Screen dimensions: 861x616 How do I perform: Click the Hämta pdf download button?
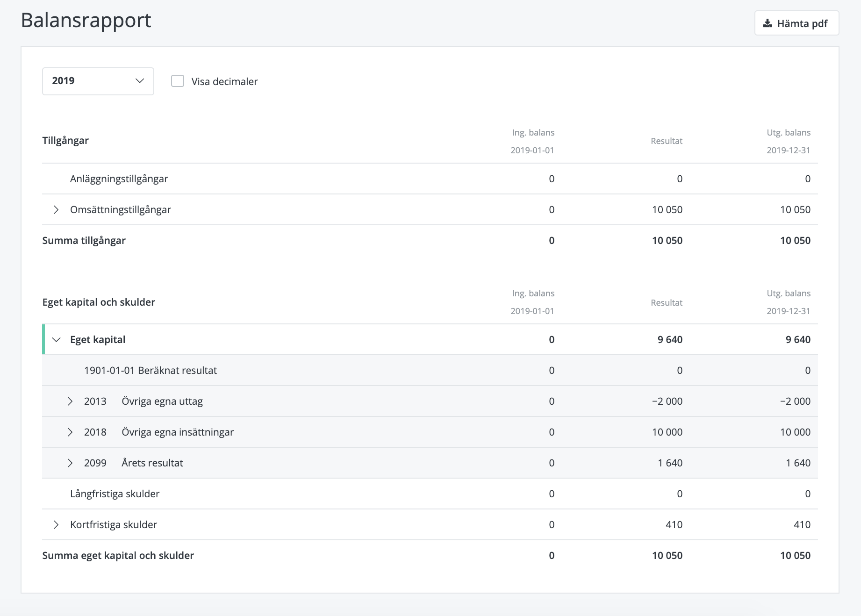[796, 23]
